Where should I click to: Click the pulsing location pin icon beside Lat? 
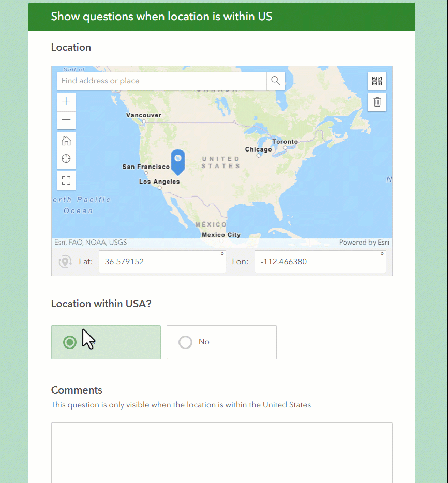pos(65,262)
